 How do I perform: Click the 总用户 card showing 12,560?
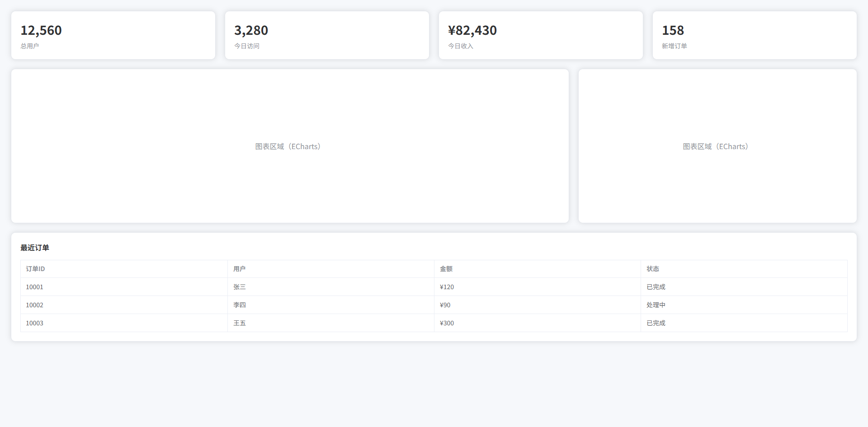tap(113, 35)
